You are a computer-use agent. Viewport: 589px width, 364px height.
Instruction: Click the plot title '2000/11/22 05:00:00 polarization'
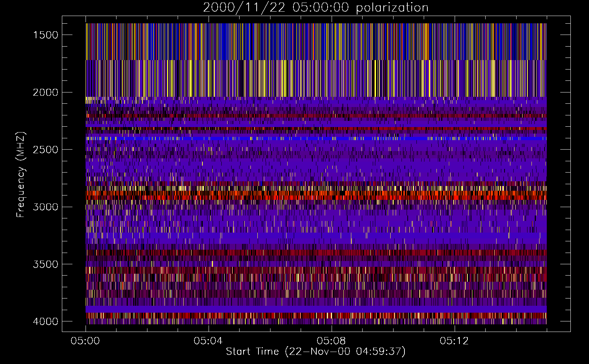tap(316, 7)
